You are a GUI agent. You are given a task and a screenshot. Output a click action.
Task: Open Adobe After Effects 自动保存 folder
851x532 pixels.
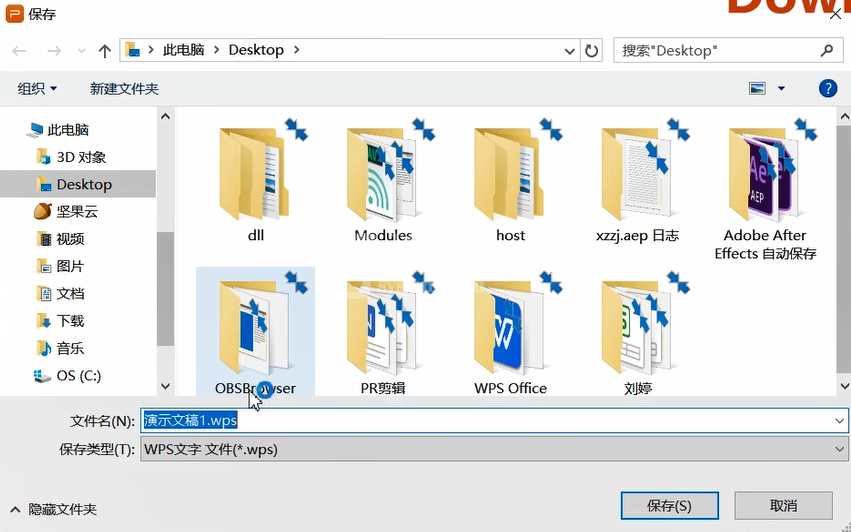pyautogui.click(x=765, y=187)
